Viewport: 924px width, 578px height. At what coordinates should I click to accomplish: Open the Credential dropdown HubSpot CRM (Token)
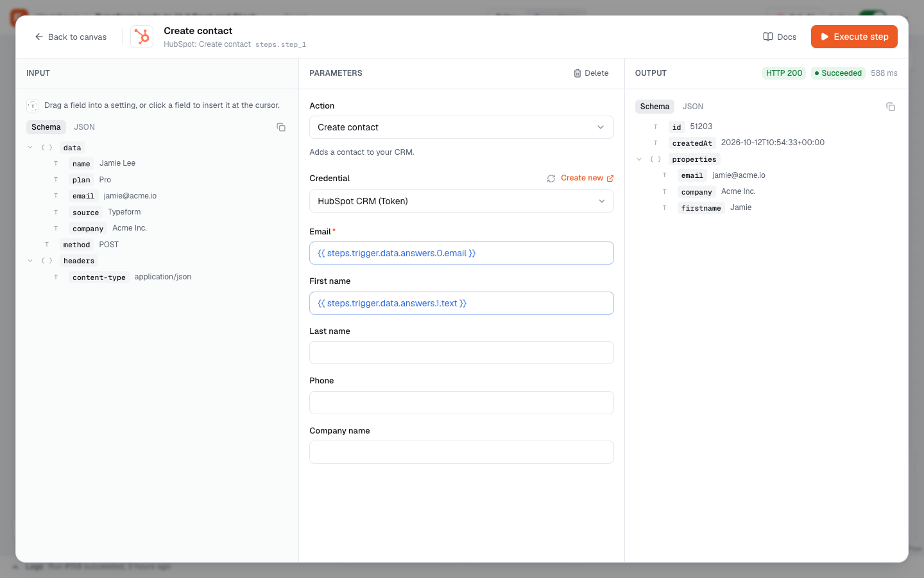coord(461,201)
